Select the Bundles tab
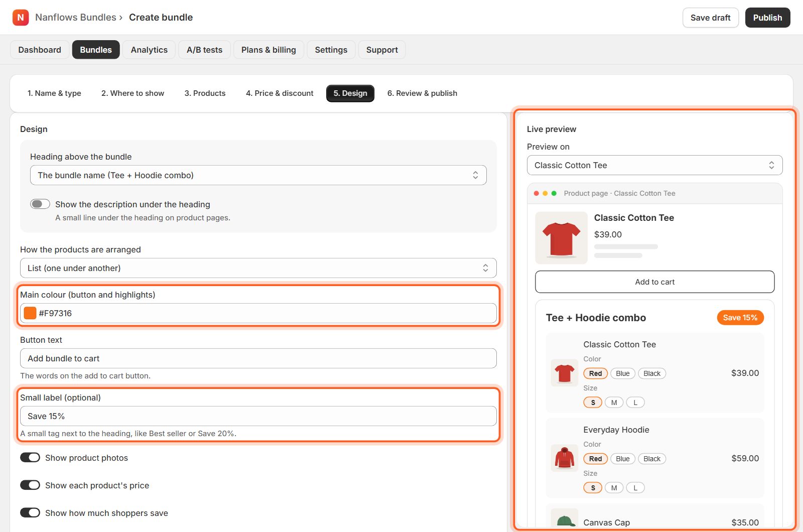Viewport: 803px width, 532px height. point(96,50)
